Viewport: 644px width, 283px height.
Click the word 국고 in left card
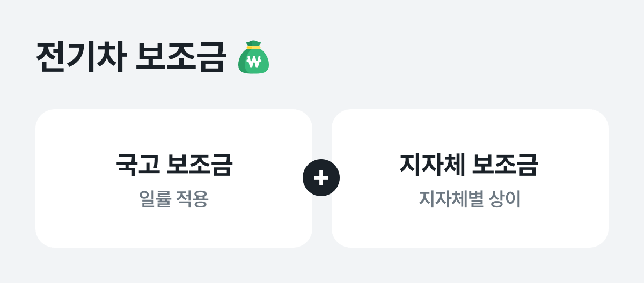click(x=137, y=165)
